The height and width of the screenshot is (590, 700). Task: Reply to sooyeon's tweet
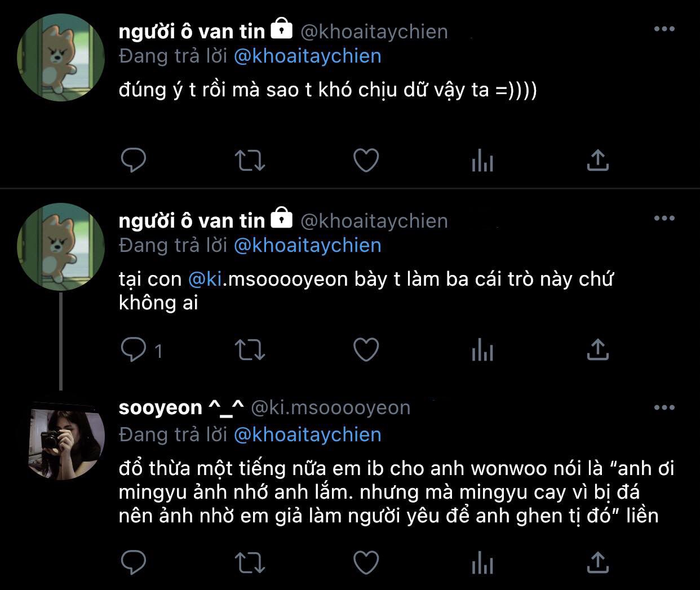[134, 562]
